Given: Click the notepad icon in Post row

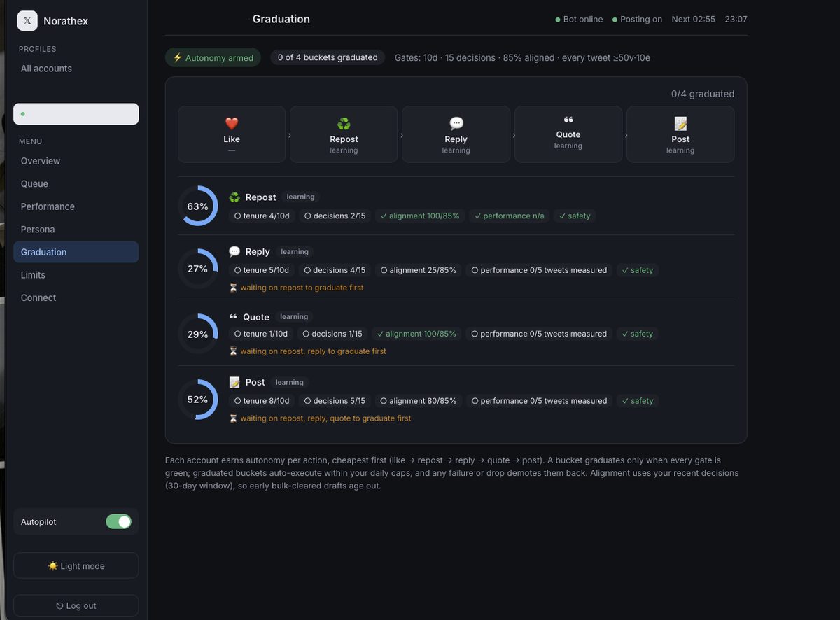Looking at the screenshot, I should (234, 382).
